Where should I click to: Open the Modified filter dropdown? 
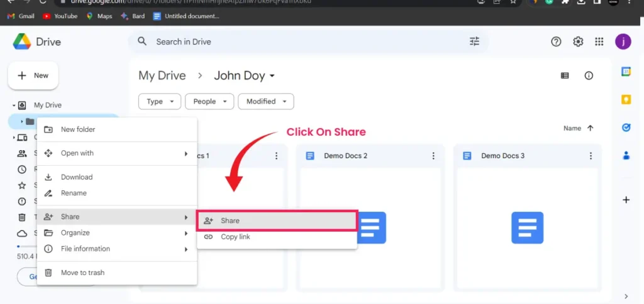(x=265, y=101)
